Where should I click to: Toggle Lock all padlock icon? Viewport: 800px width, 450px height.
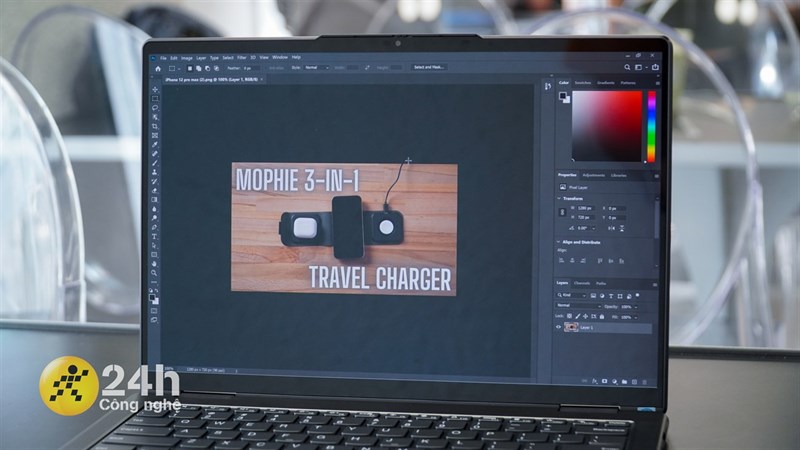point(602,317)
